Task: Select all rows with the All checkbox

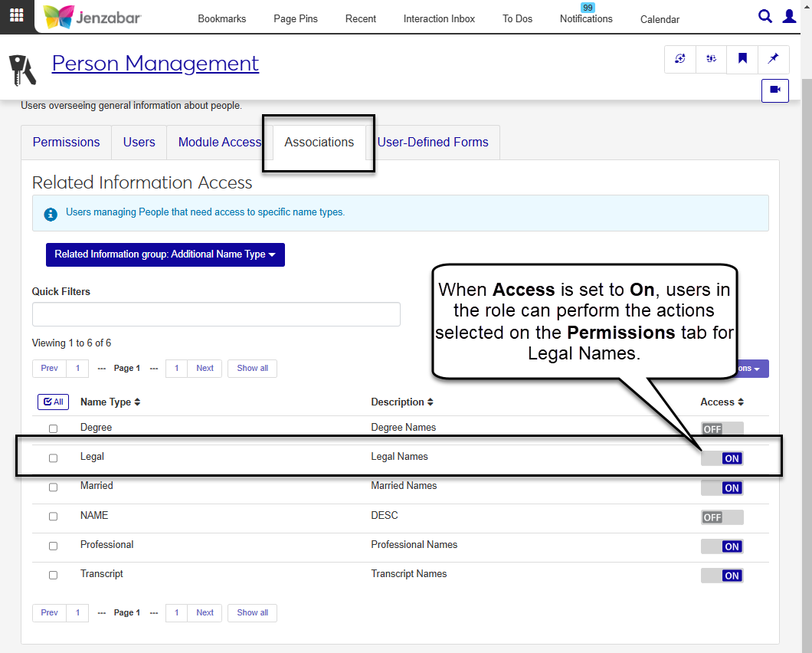Action: pyautogui.click(x=53, y=402)
